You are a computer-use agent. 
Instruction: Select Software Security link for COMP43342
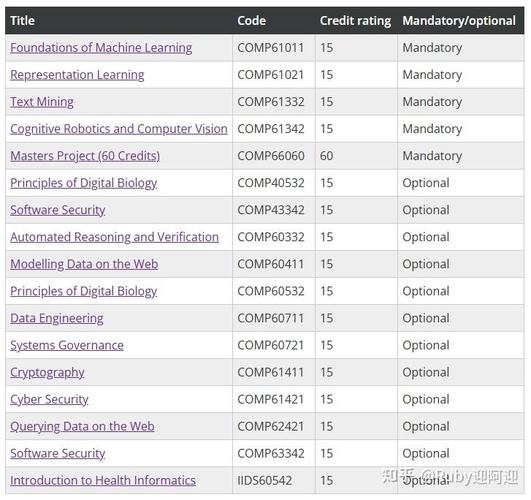(58, 210)
